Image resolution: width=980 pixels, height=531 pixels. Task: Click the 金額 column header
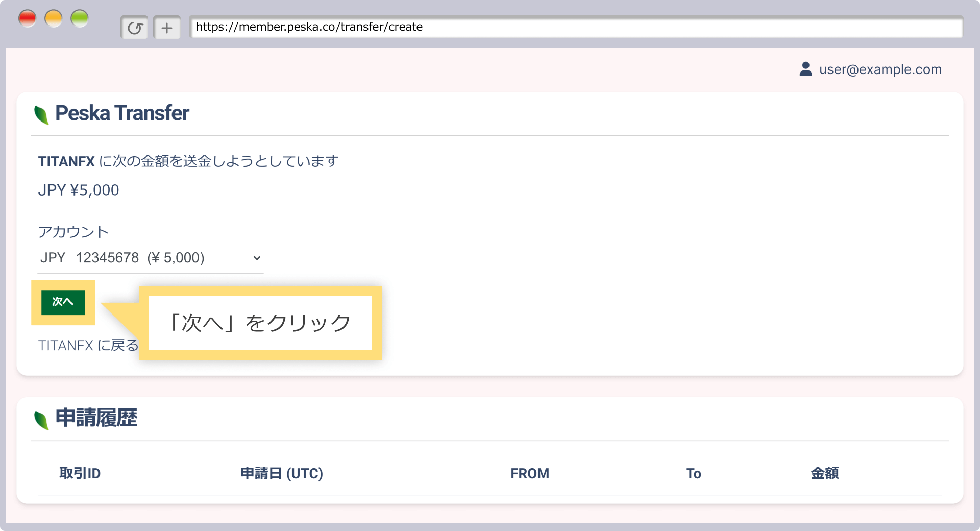pos(825,473)
